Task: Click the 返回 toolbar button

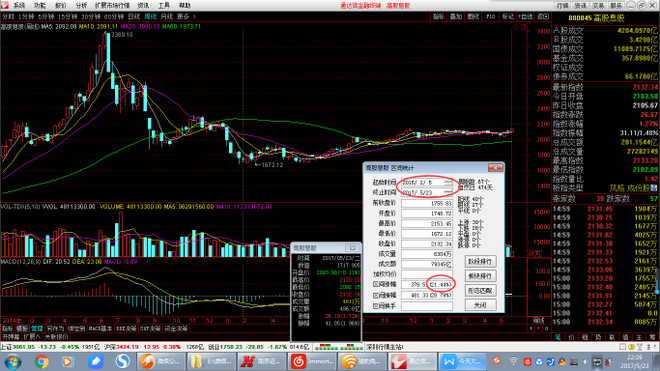Action: pos(543,16)
